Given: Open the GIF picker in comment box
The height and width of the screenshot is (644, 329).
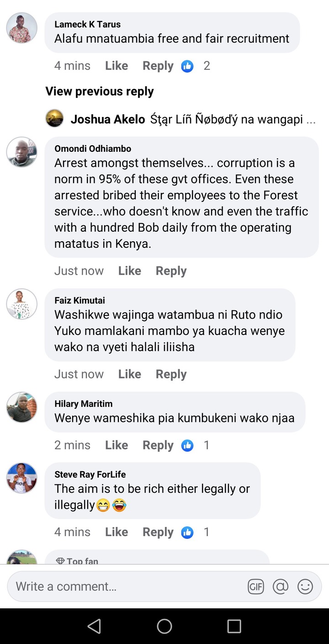Looking at the screenshot, I should pyautogui.click(x=256, y=586).
